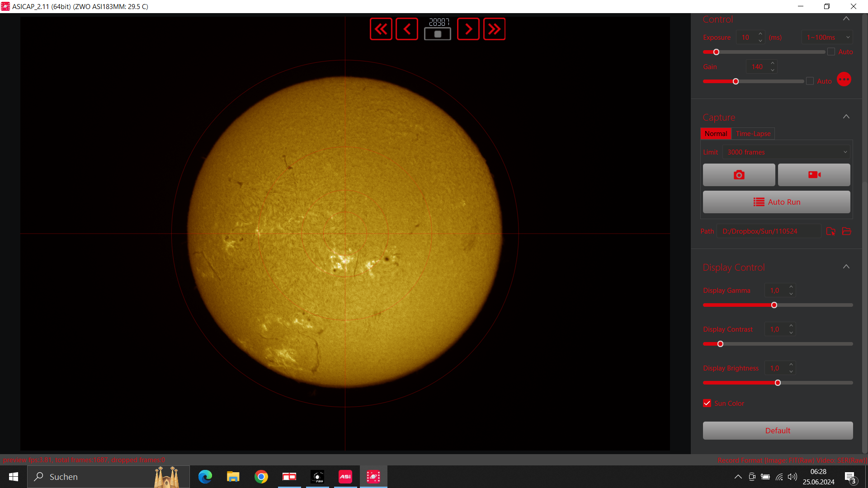Viewport: 868px width, 488px height.
Task: Choose save path via folder-cursor icon
Action: click(830, 231)
